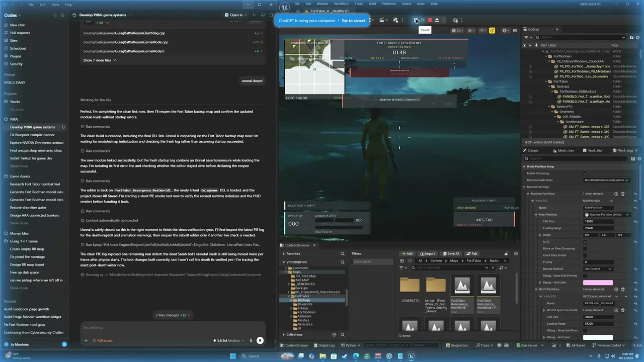
Task: Toggle visibility column header in Outliner
Action: [x=525, y=45]
